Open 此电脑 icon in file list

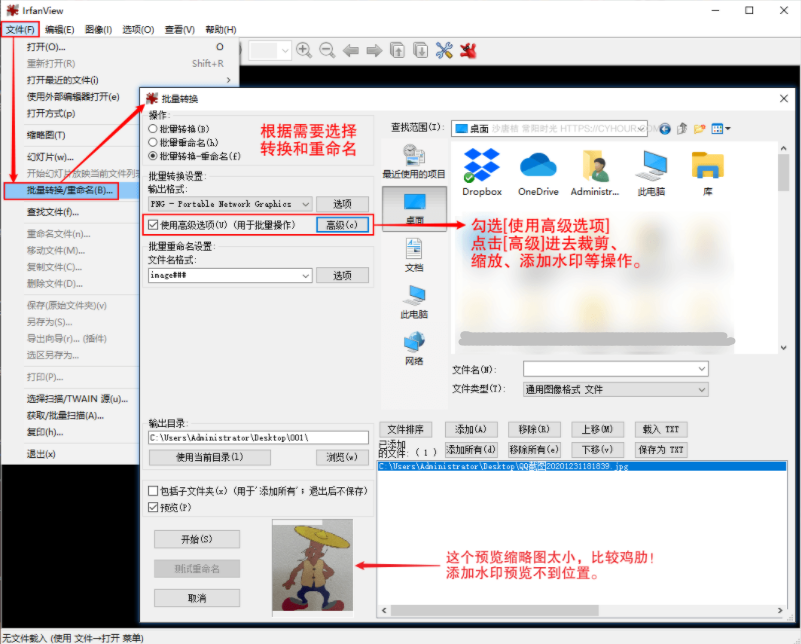pyautogui.click(x=651, y=172)
